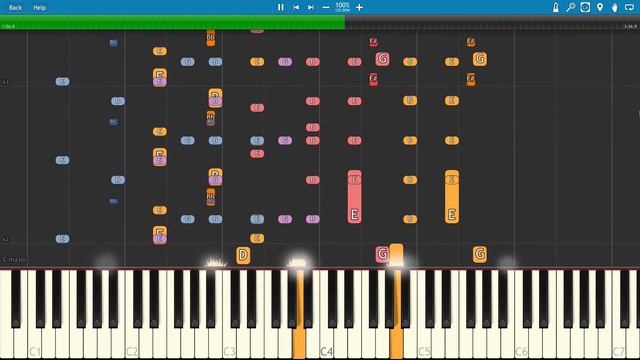Click the long pink E note

[354, 197]
